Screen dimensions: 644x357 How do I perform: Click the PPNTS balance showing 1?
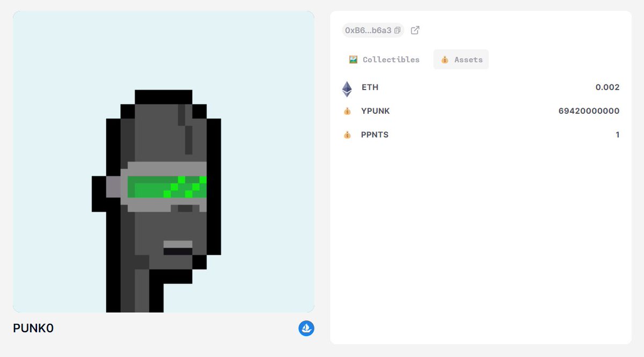point(618,135)
